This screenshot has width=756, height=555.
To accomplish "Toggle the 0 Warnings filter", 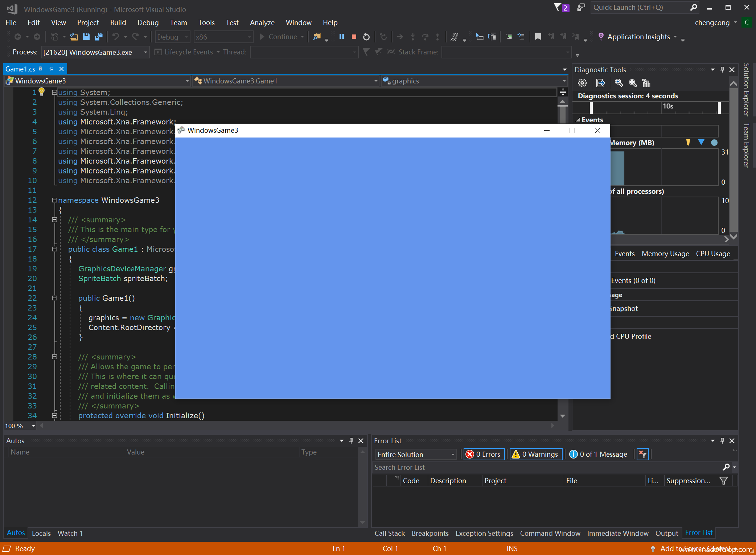I will pyautogui.click(x=536, y=454).
